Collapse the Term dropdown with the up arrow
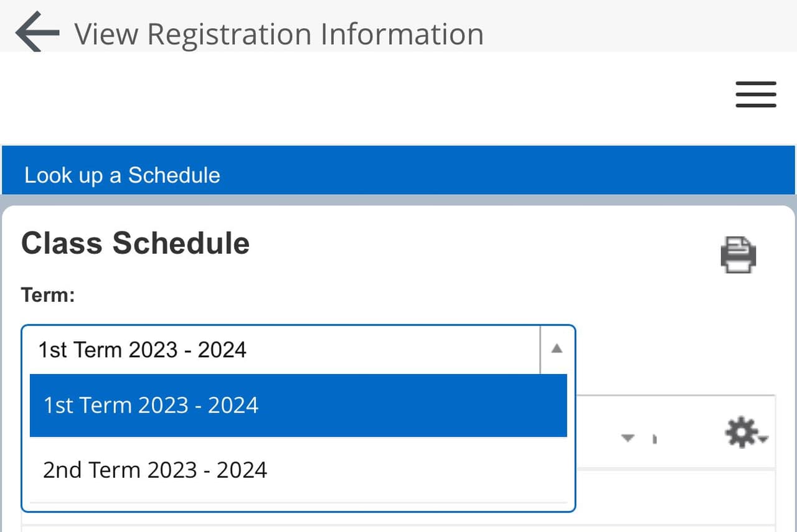 click(557, 349)
